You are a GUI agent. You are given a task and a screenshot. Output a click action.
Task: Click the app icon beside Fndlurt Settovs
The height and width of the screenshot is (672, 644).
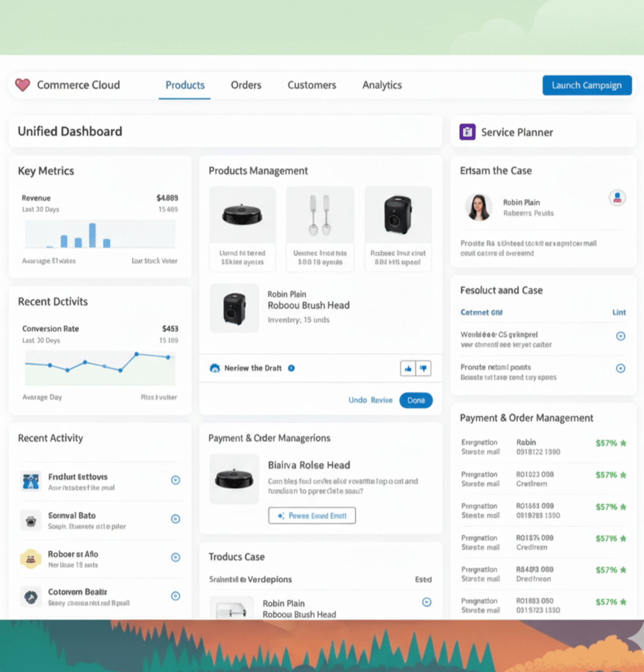point(30,480)
